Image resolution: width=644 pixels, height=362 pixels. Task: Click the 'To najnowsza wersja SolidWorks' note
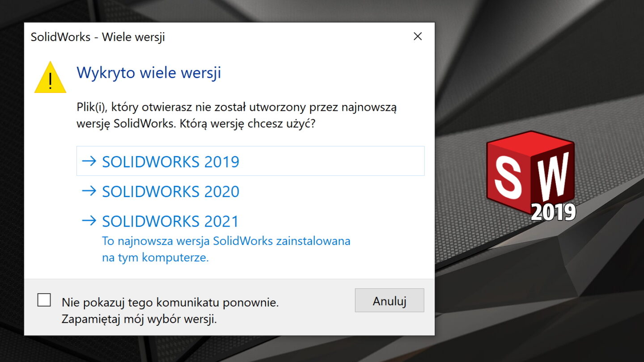(x=226, y=249)
